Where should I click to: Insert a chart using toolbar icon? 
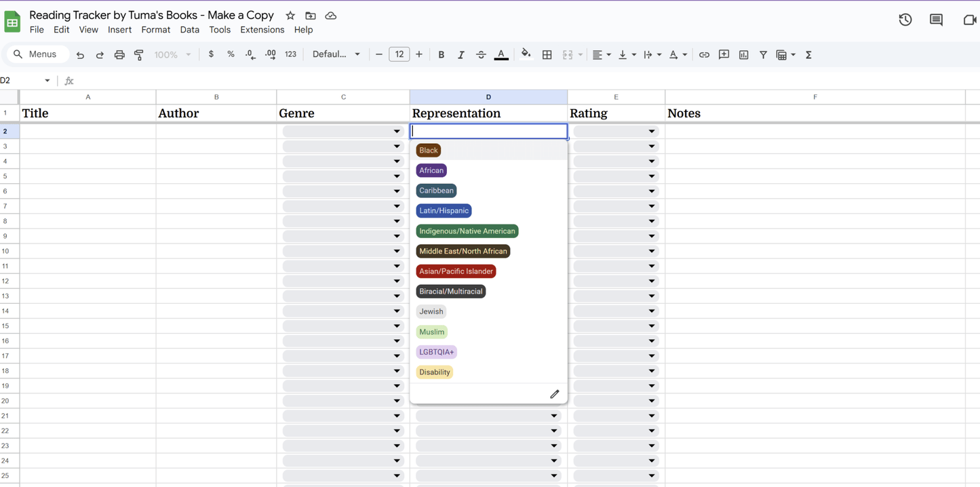click(743, 55)
